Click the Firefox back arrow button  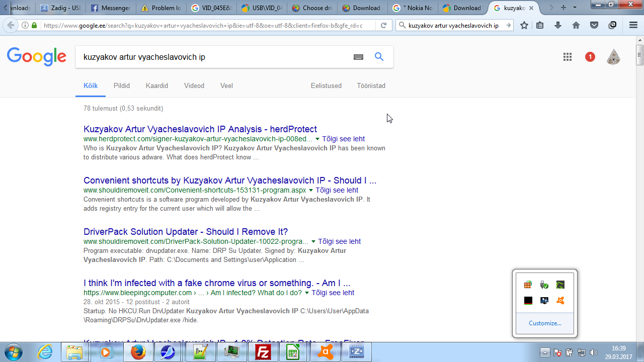click(11, 25)
